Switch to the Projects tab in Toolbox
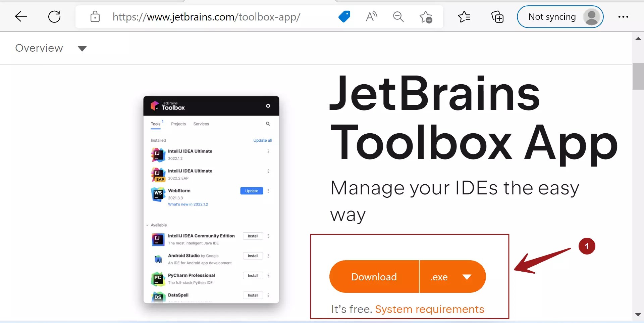Viewport: 644px width, 323px height. 178,124
